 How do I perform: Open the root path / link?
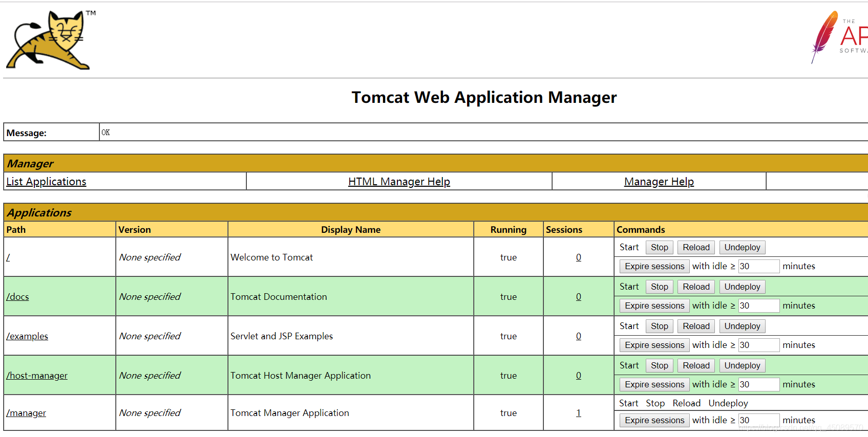8,257
